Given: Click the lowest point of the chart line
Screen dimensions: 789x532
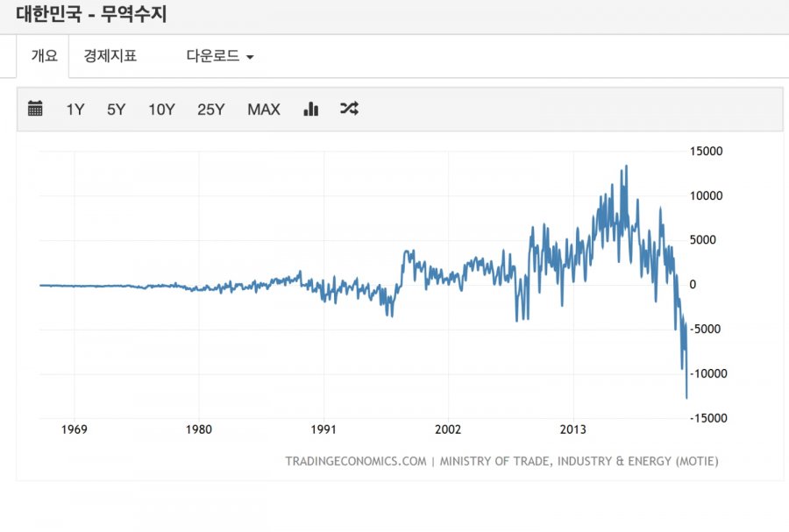Looking at the screenshot, I should pos(686,398).
